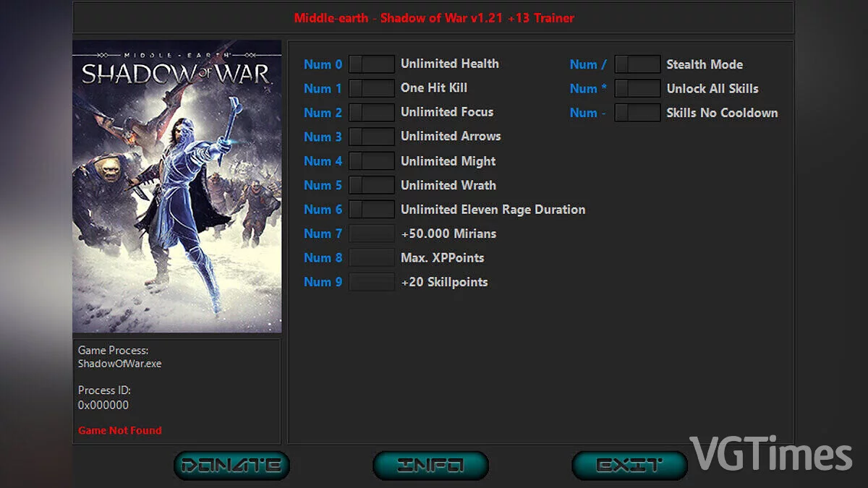Enable One Hit Kill toggle

[371, 88]
